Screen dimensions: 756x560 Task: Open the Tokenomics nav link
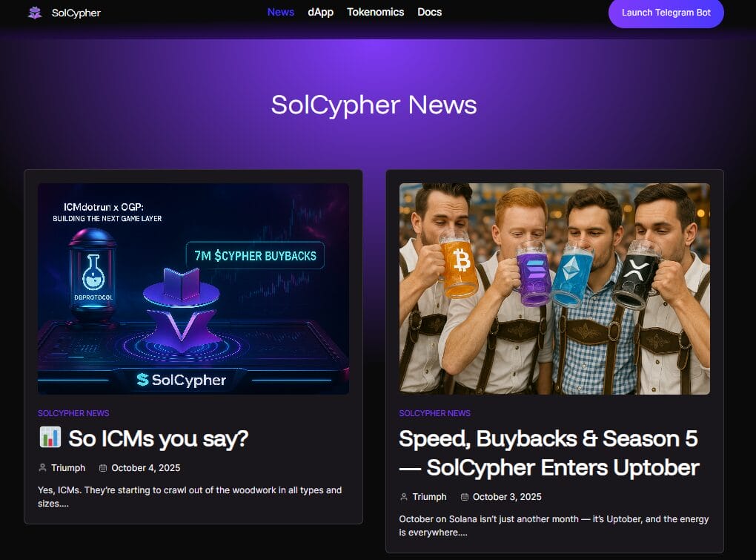(x=376, y=12)
